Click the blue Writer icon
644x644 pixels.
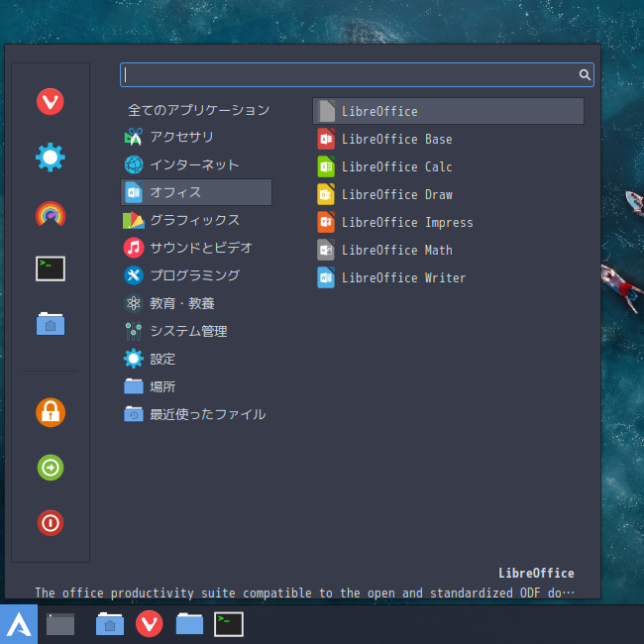326,277
